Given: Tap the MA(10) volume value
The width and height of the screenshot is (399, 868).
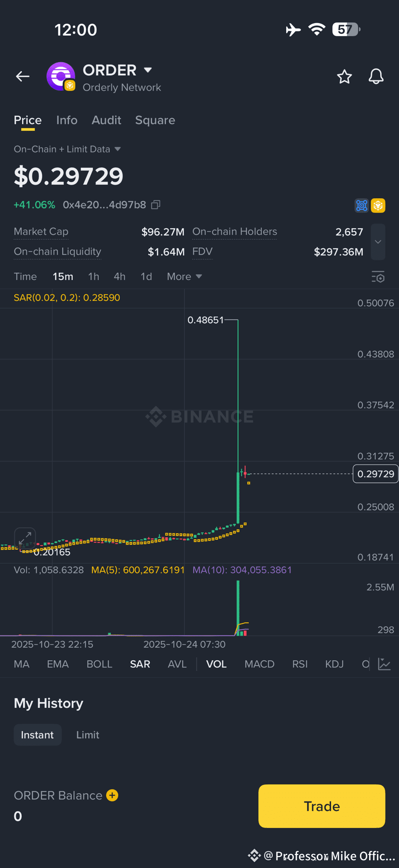Looking at the screenshot, I should (x=242, y=570).
